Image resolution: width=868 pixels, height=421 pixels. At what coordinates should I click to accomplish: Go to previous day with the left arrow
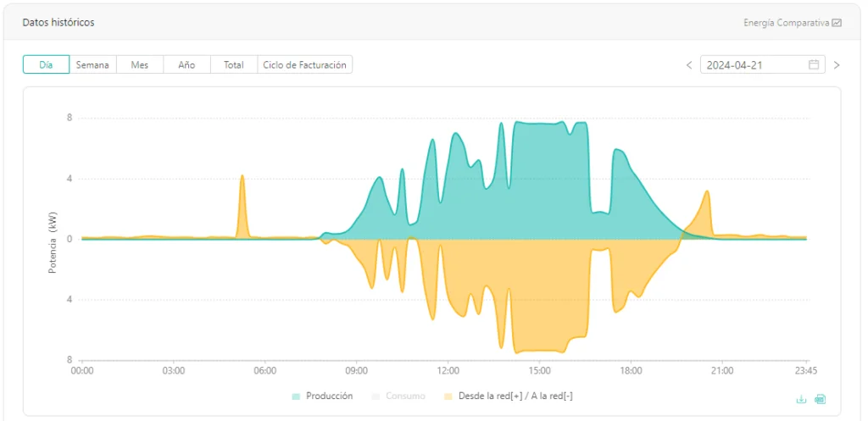689,64
